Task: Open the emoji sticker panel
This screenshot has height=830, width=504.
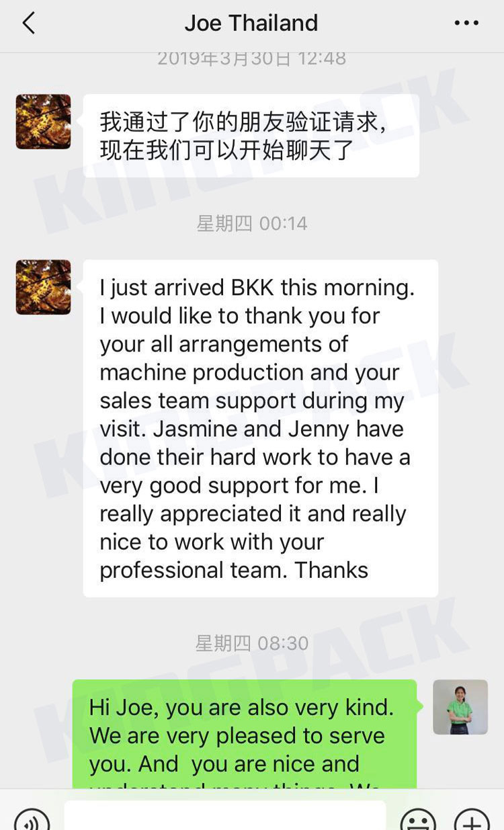Action: point(418,820)
